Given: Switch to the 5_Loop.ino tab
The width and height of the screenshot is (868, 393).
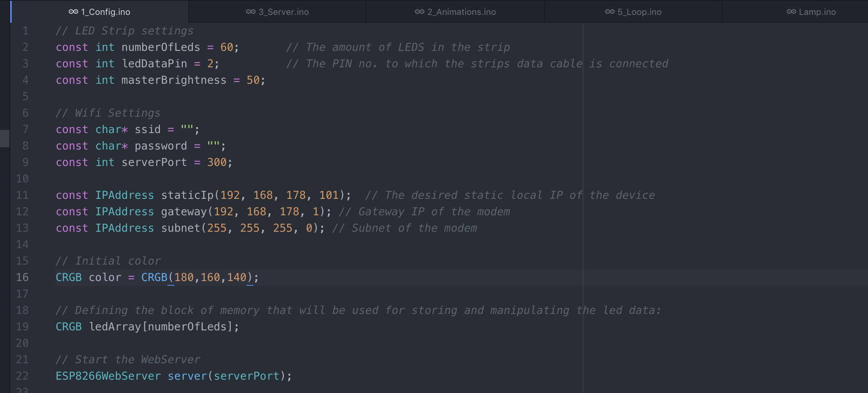Looking at the screenshot, I should pyautogui.click(x=633, y=12).
